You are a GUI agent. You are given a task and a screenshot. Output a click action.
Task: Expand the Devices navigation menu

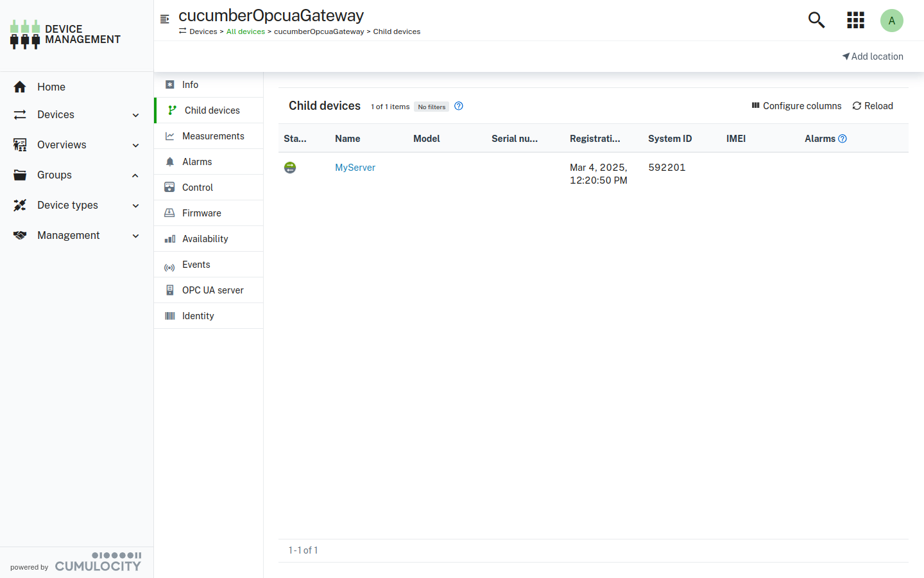pos(76,115)
